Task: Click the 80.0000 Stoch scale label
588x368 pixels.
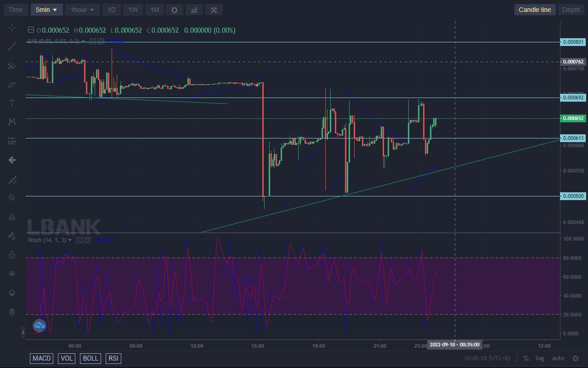Action: [x=572, y=258]
